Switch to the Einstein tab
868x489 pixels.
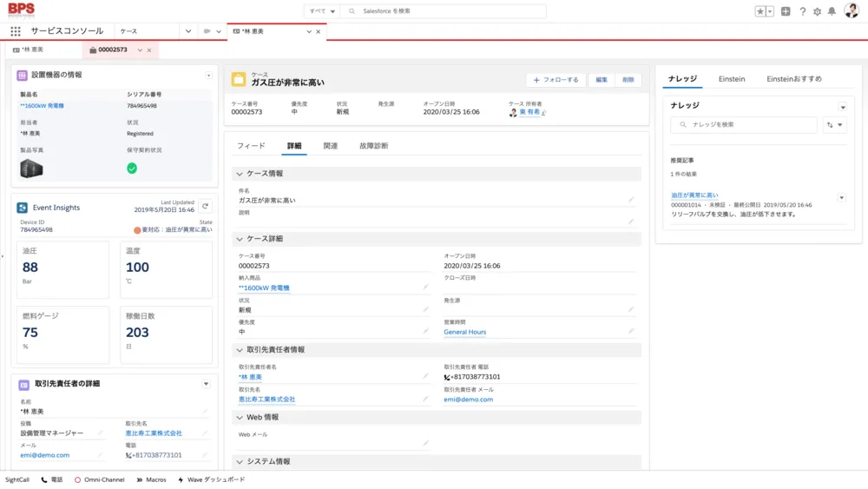732,79
